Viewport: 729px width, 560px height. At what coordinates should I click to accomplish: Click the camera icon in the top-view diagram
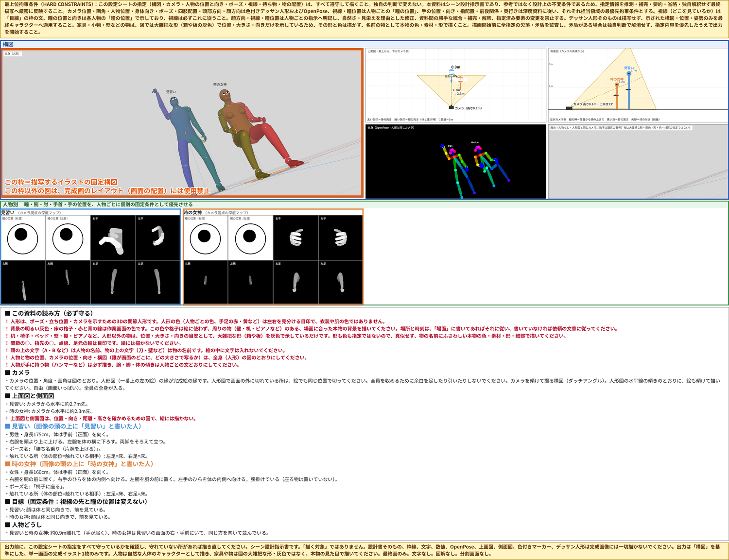tap(451, 107)
